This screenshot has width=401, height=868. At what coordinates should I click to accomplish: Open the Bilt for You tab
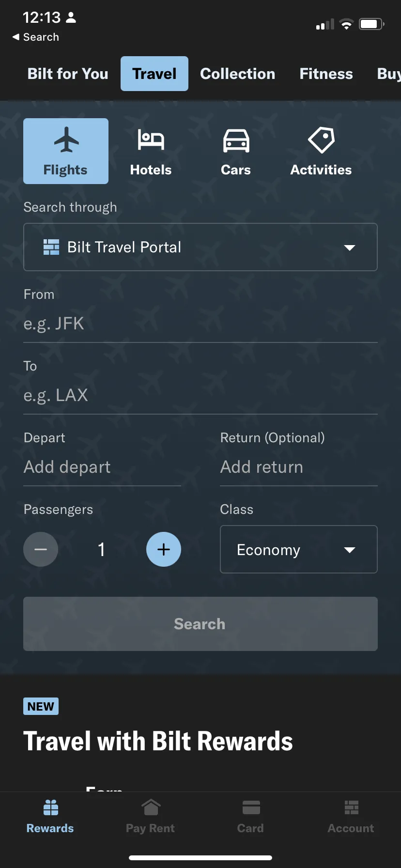pyautogui.click(x=68, y=74)
